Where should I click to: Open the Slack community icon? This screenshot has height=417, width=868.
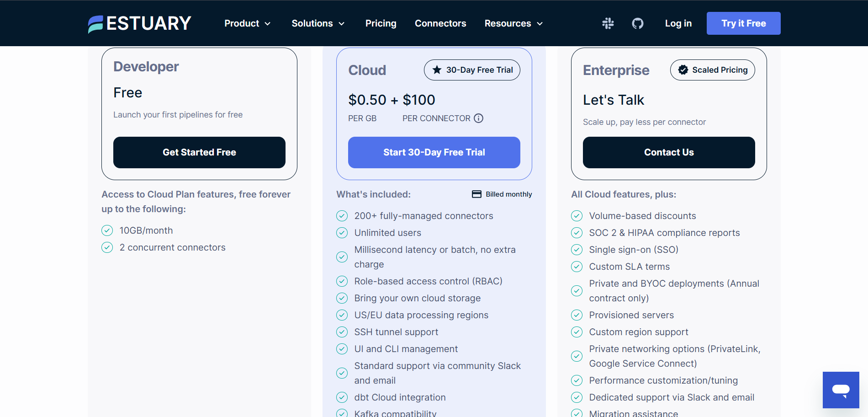(x=608, y=23)
